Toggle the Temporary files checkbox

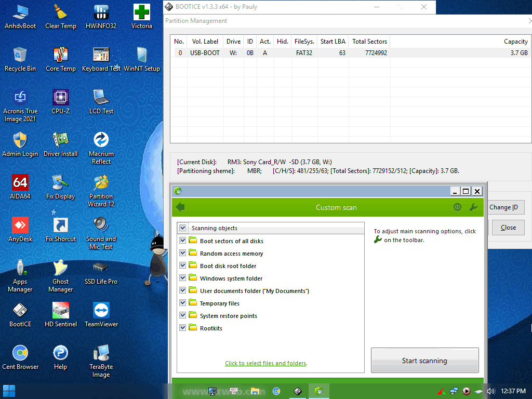[x=183, y=303]
